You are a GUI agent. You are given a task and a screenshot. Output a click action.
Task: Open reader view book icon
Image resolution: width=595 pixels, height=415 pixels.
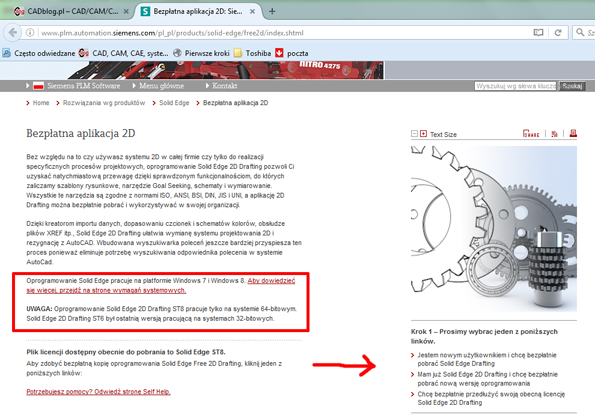(x=538, y=33)
